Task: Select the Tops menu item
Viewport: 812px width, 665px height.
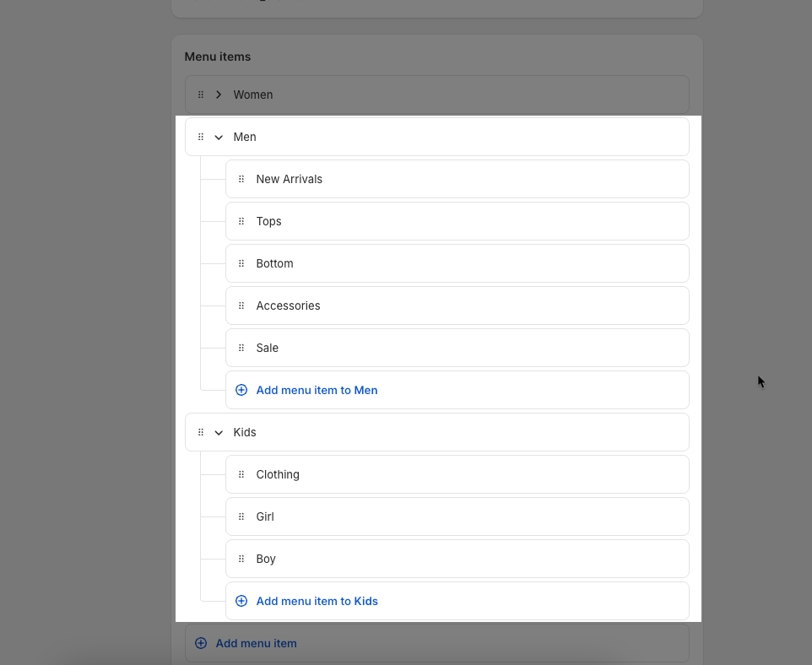Action: 457,221
